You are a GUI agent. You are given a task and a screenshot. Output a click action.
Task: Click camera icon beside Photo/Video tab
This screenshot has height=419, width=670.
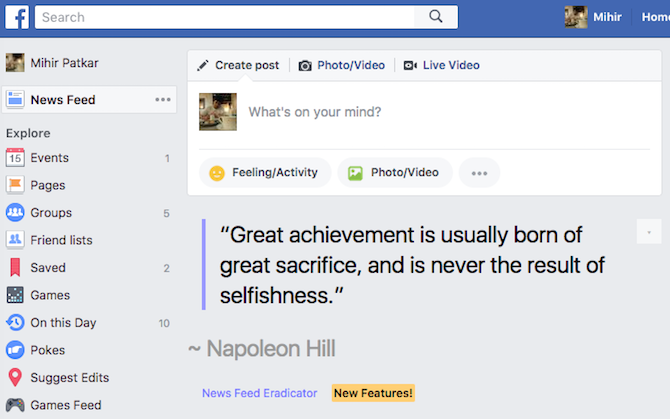[305, 66]
